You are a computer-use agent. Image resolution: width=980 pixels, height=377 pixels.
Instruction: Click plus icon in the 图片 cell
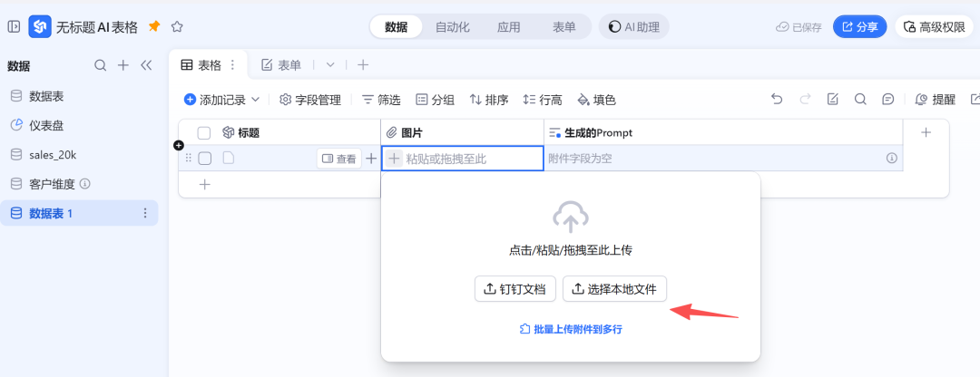(394, 159)
